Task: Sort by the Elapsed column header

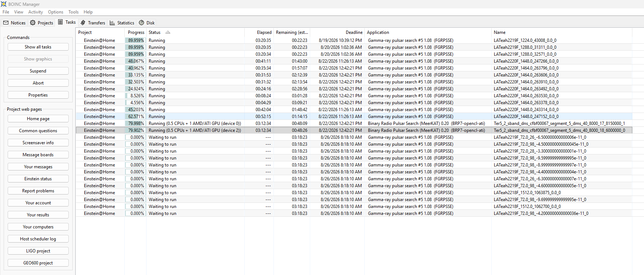Action: (259, 32)
